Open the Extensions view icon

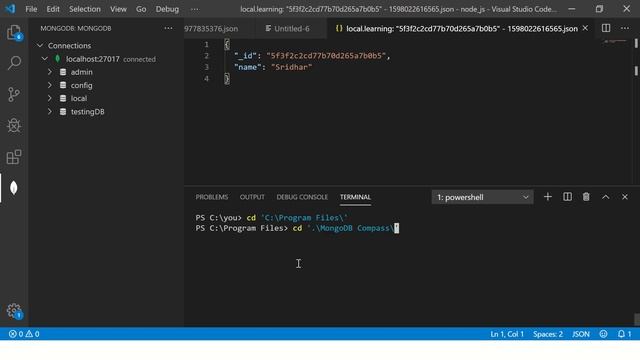click(14, 157)
